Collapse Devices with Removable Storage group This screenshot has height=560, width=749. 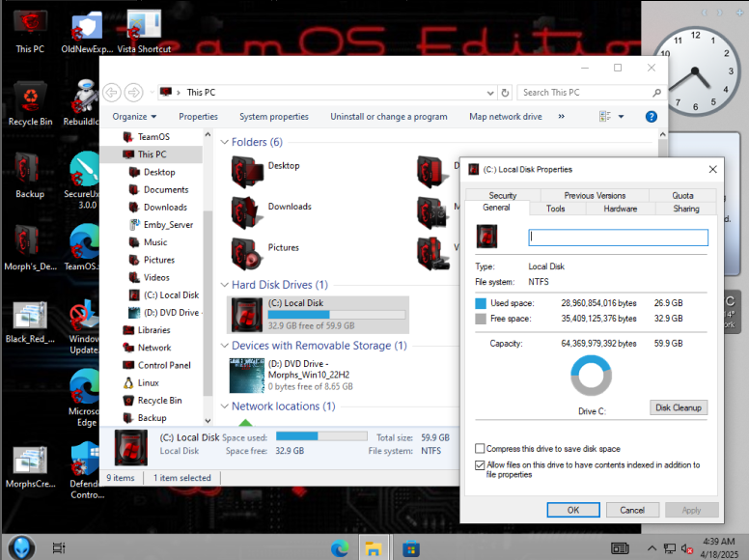point(224,346)
